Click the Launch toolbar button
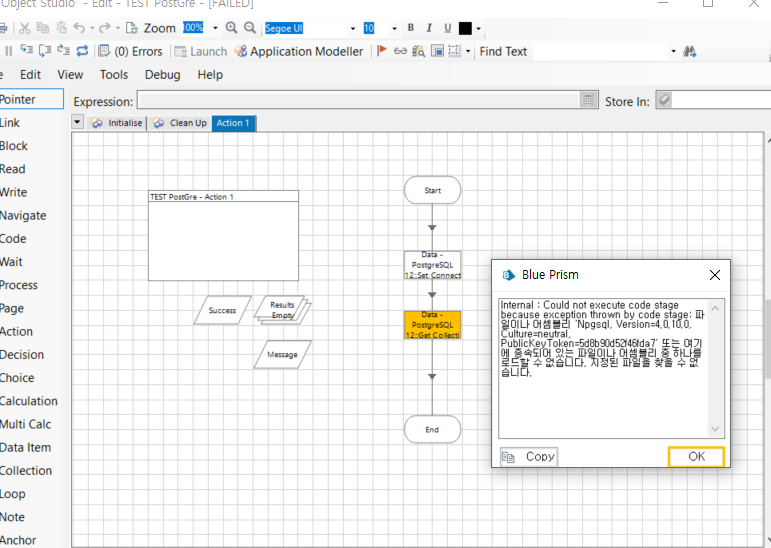Viewport: 771px width, 548px height. [x=201, y=51]
